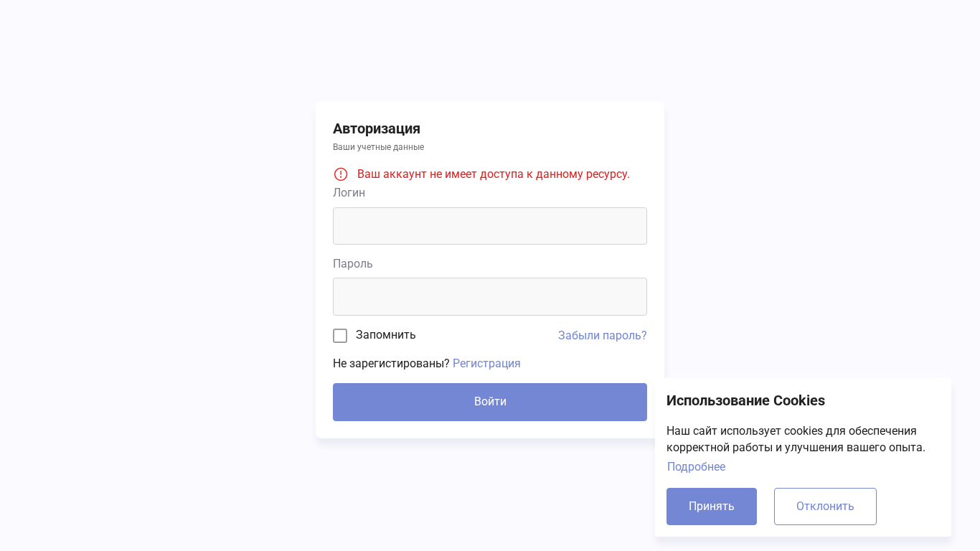Open the Регистрация link
Image resolution: width=980 pixels, height=551 pixels.
tap(486, 364)
